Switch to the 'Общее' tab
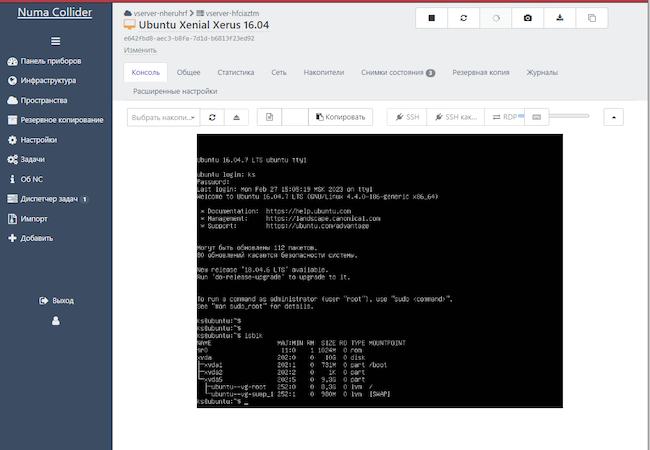The height and width of the screenshot is (450, 650). click(x=189, y=73)
